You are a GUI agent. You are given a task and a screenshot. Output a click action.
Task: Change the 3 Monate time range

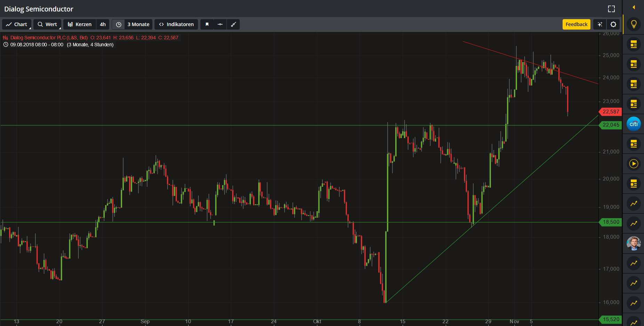pyautogui.click(x=138, y=24)
